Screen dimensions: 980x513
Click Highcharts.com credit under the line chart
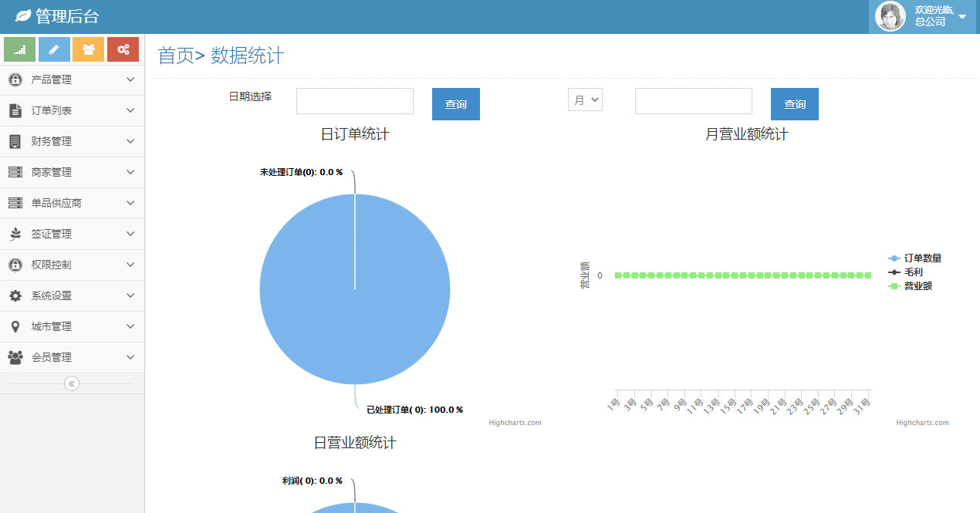[x=922, y=423]
